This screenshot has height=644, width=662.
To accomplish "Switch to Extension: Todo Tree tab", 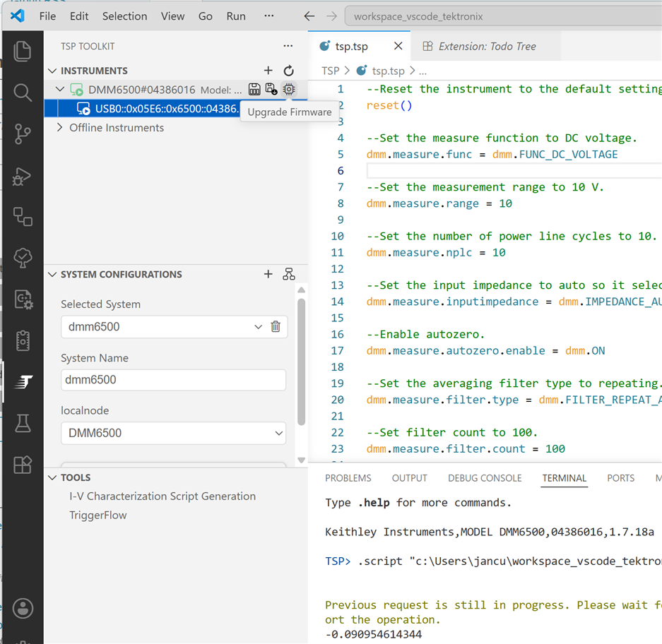I will tap(485, 46).
